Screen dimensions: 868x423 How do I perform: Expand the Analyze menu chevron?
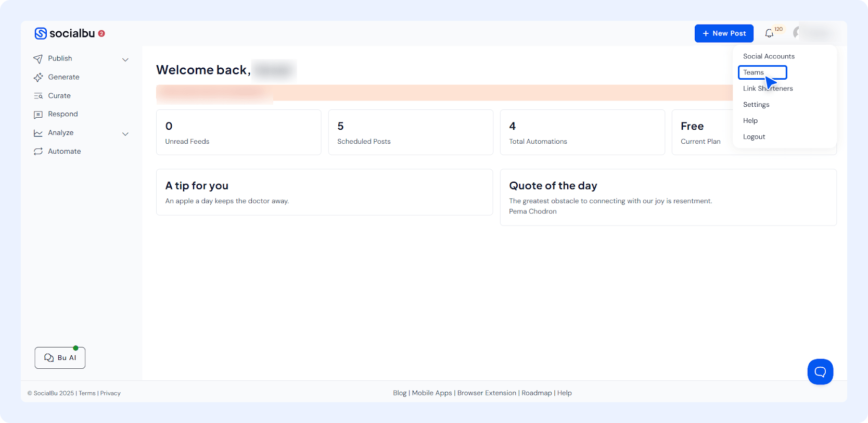pyautogui.click(x=125, y=134)
